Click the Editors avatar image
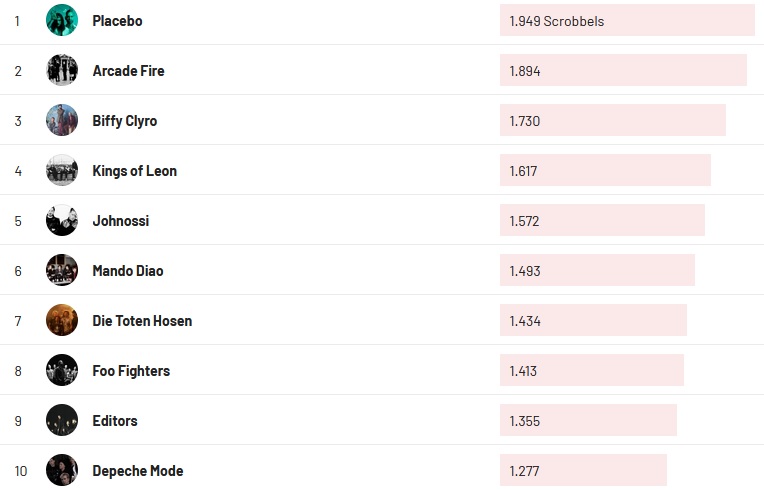 tap(62, 420)
